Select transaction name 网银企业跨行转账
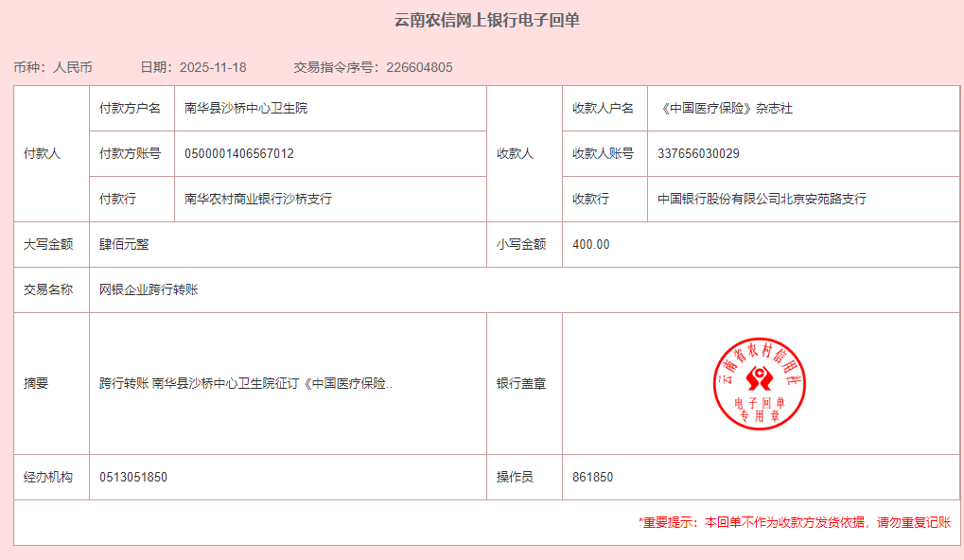 point(149,289)
